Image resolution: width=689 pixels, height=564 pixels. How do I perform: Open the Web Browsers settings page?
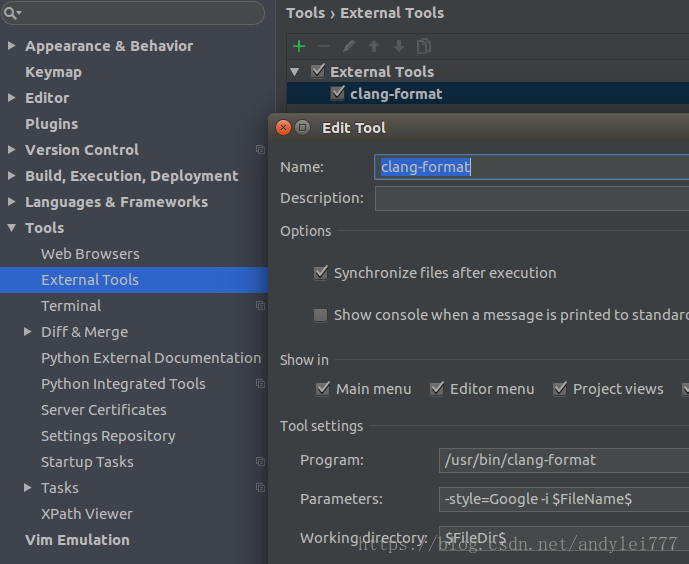[x=90, y=254]
